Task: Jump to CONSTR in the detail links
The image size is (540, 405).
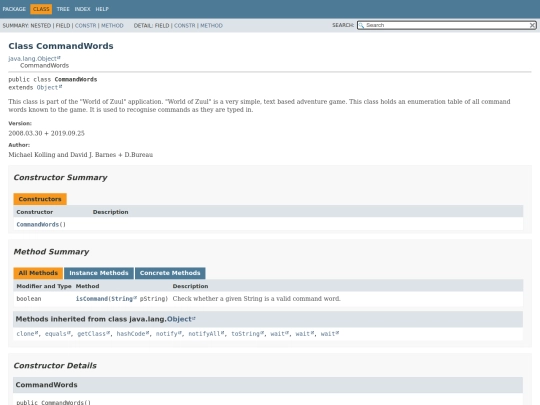Action: click(x=185, y=25)
